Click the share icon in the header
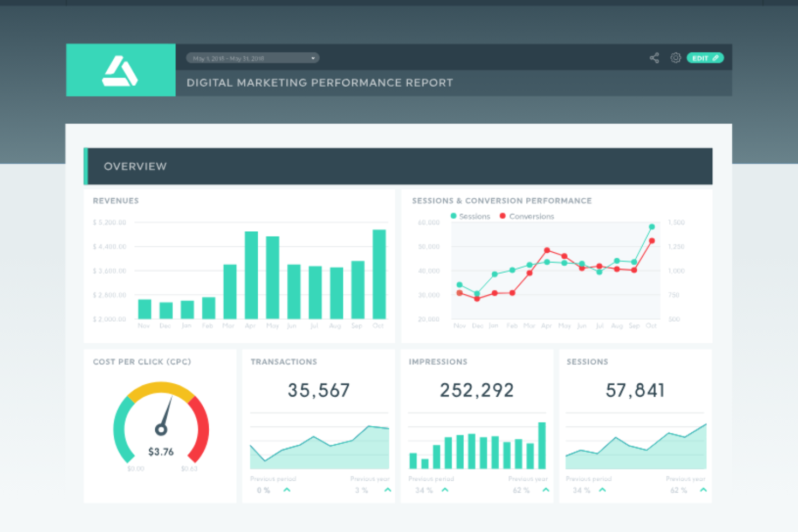The image size is (798, 532). 654,58
